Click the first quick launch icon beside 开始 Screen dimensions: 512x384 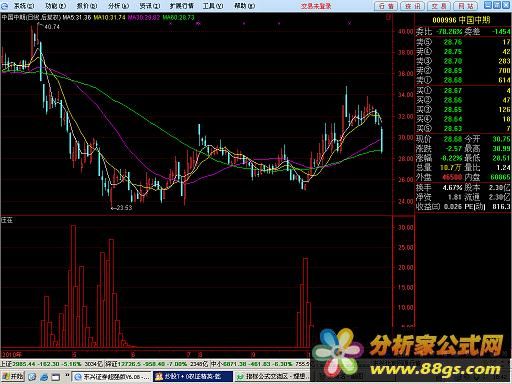pyautogui.click(x=32, y=377)
